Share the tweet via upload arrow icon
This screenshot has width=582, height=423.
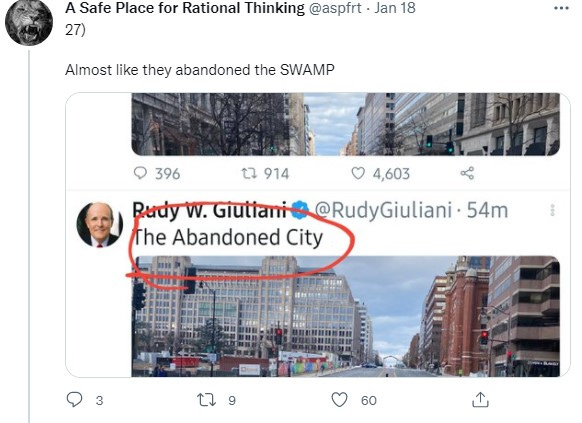(x=480, y=400)
